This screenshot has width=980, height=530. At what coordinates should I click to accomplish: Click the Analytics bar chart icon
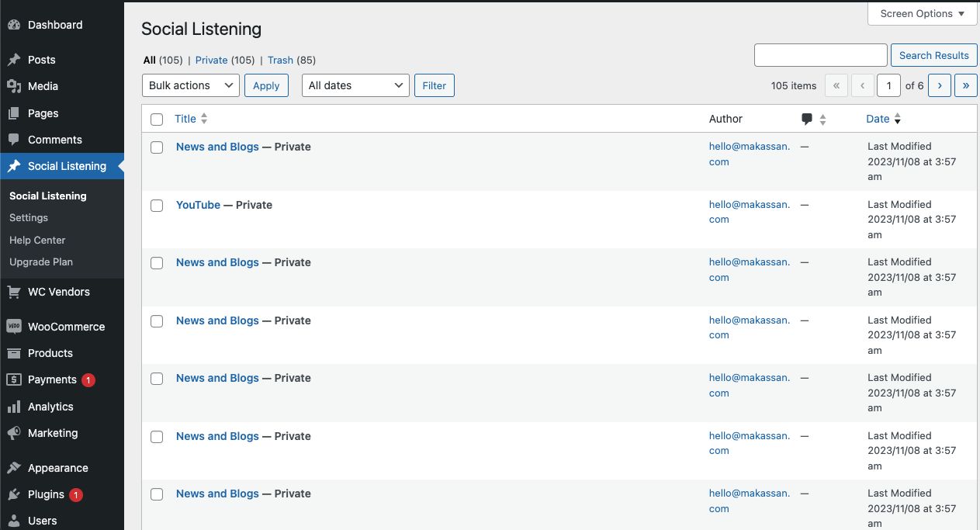[x=14, y=407]
